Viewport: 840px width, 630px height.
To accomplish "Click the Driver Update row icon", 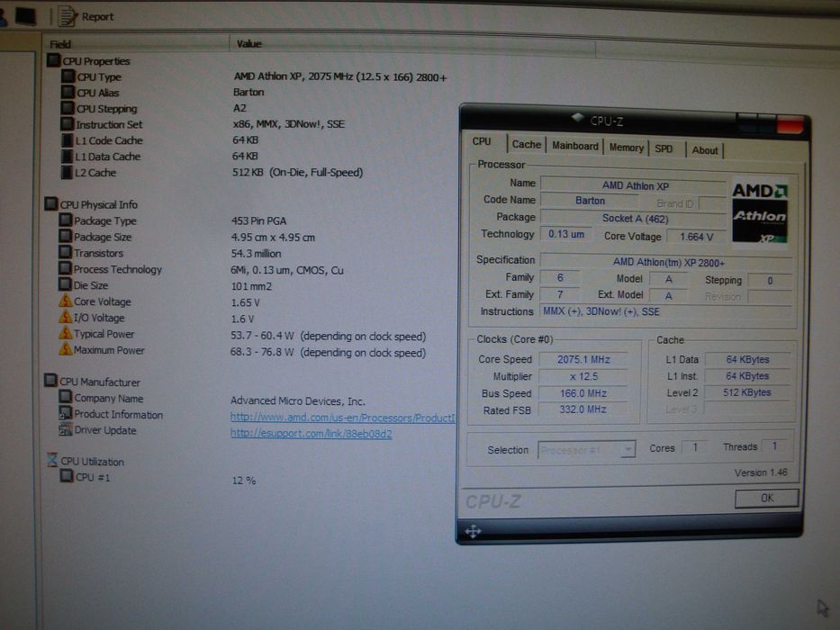I will click(66, 429).
